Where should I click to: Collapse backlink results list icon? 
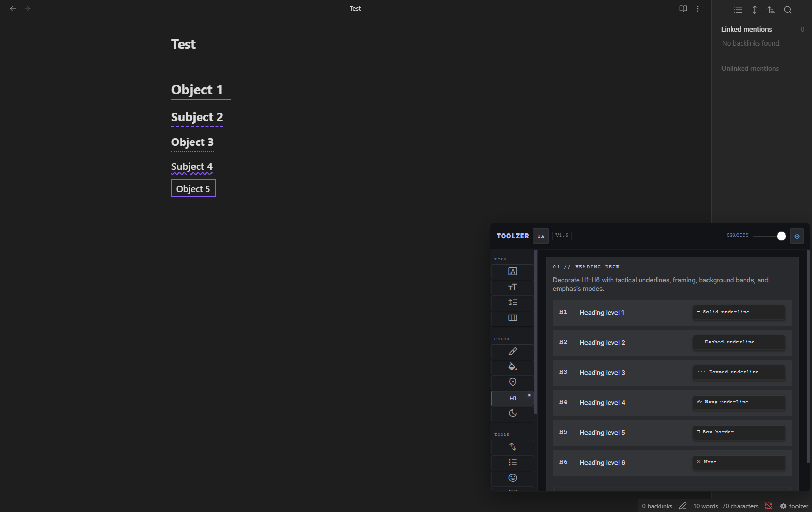point(738,10)
